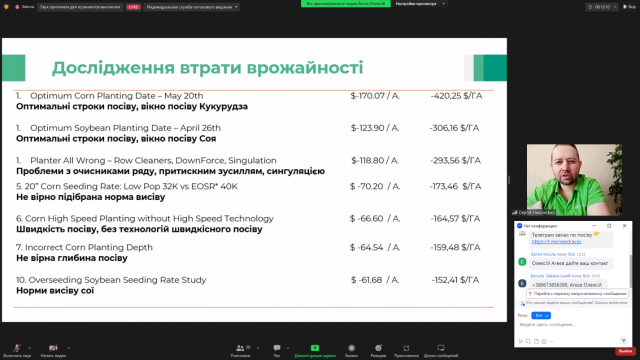This screenshot has height=360, width=640.
Task: Click the green Share Screen icon
Action: click(x=315, y=348)
